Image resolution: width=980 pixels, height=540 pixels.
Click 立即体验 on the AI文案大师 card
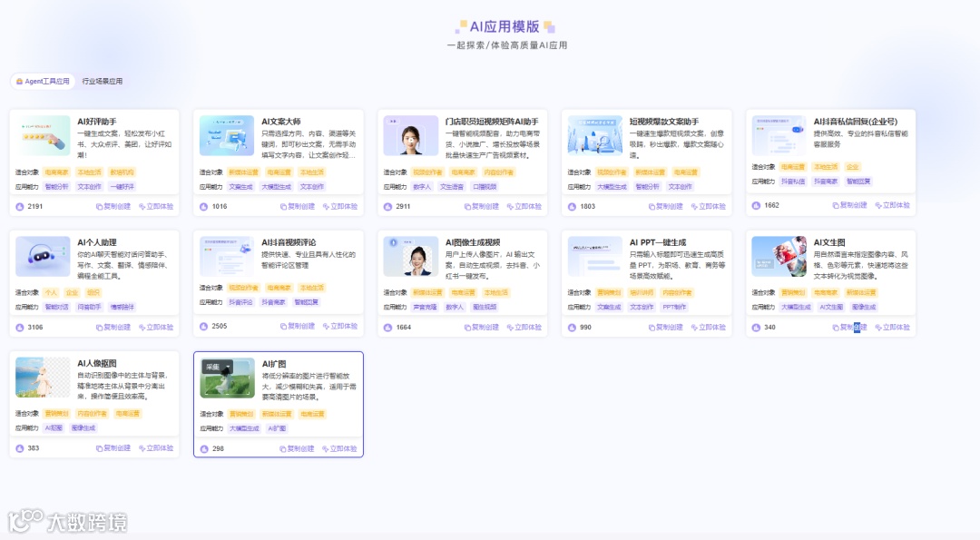(340, 206)
